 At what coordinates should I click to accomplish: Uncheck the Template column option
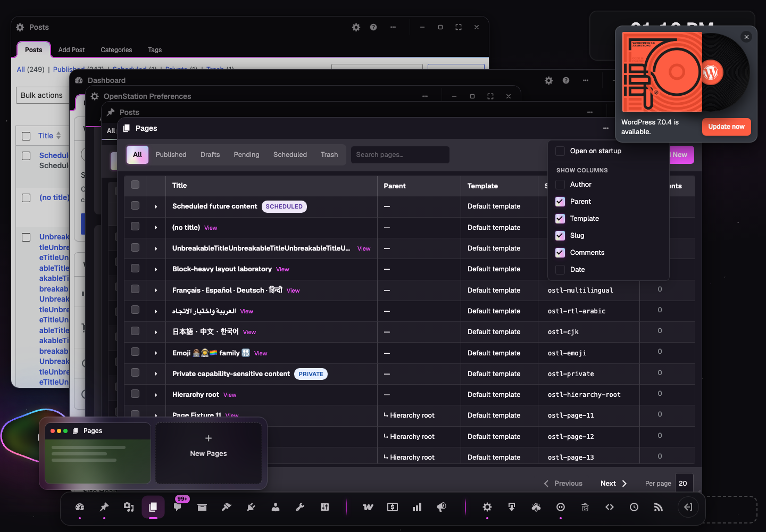tap(560, 219)
